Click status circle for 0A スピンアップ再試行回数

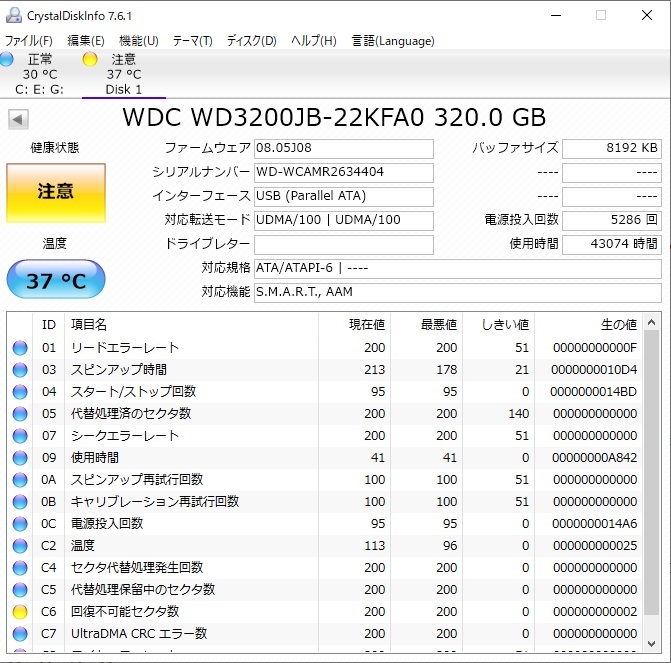[20, 480]
